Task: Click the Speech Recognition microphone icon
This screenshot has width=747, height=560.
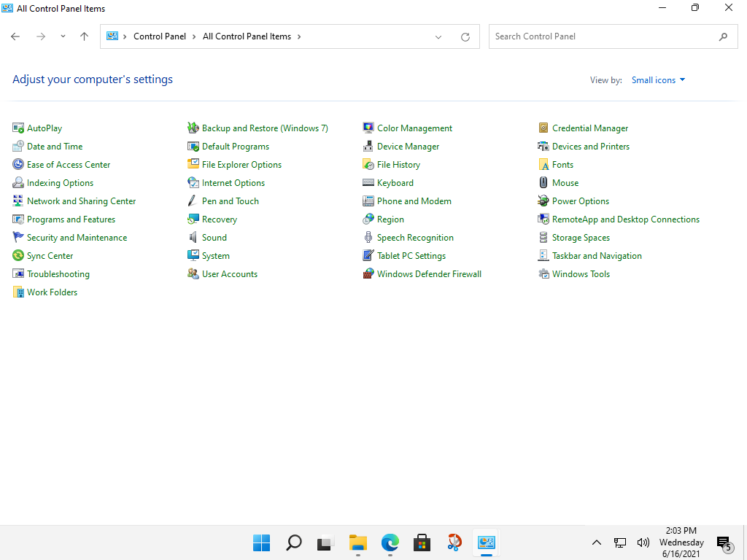Action: tap(368, 237)
